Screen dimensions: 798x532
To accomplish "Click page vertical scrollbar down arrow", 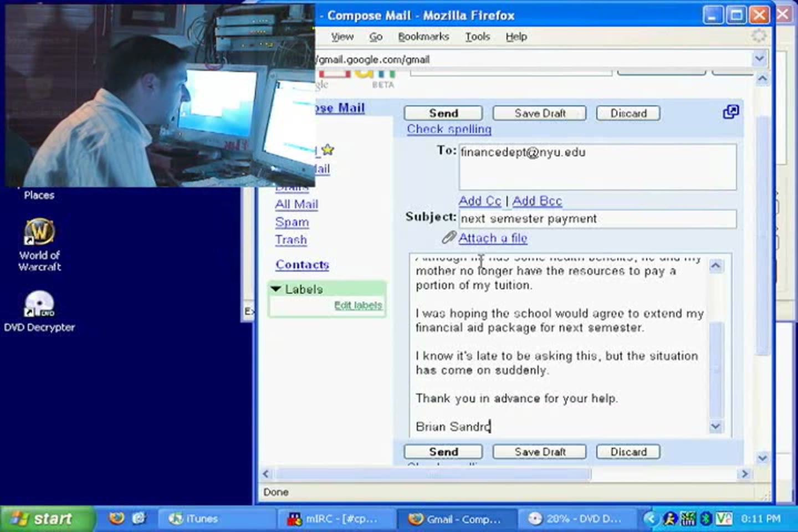I will (x=763, y=458).
